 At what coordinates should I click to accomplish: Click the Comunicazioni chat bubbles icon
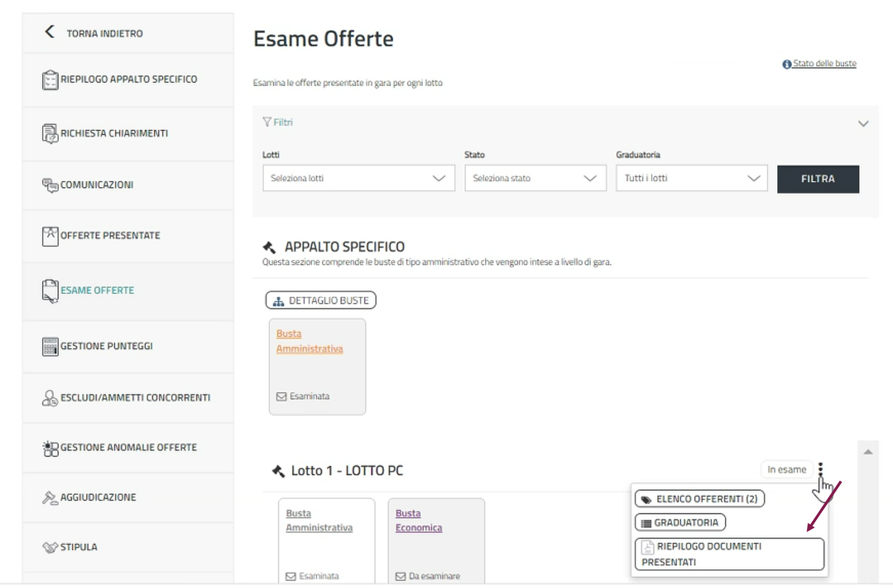coord(50,185)
